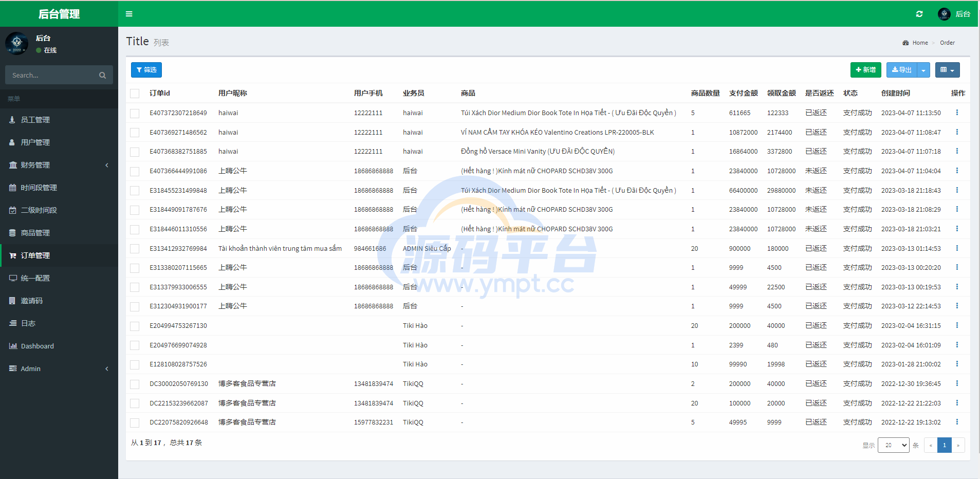Open 邀请码 in the sidebar
Image resolution: width=980 pixels, height=479 pixels.
point(59,301)
